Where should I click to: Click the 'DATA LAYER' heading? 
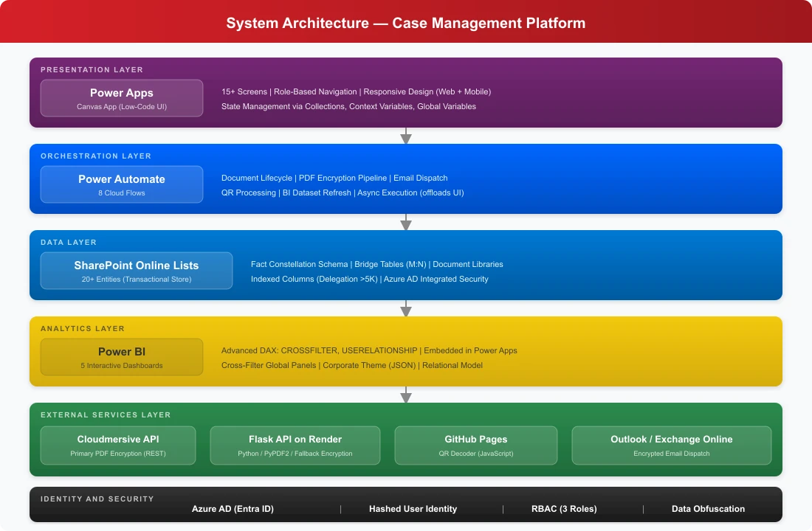69,242
